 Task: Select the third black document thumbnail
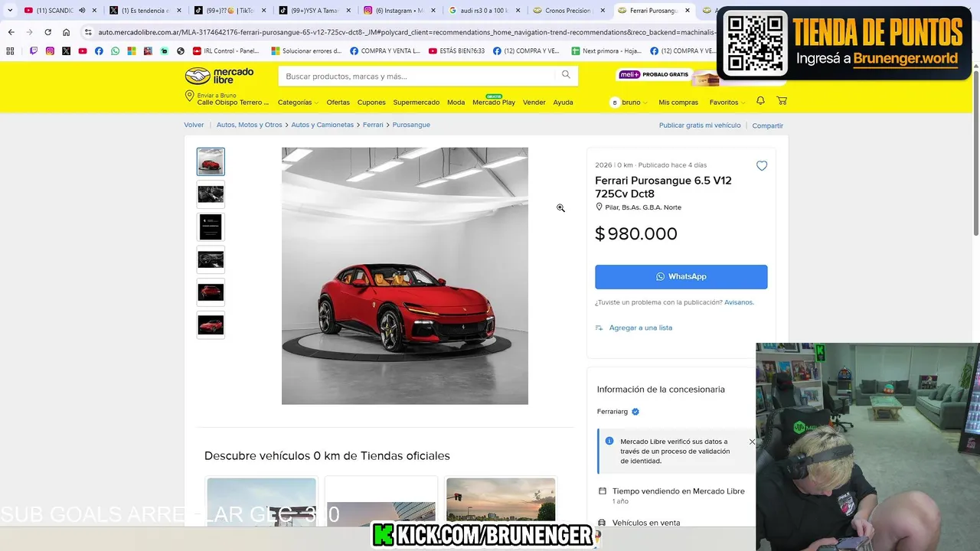pos(211,227)
